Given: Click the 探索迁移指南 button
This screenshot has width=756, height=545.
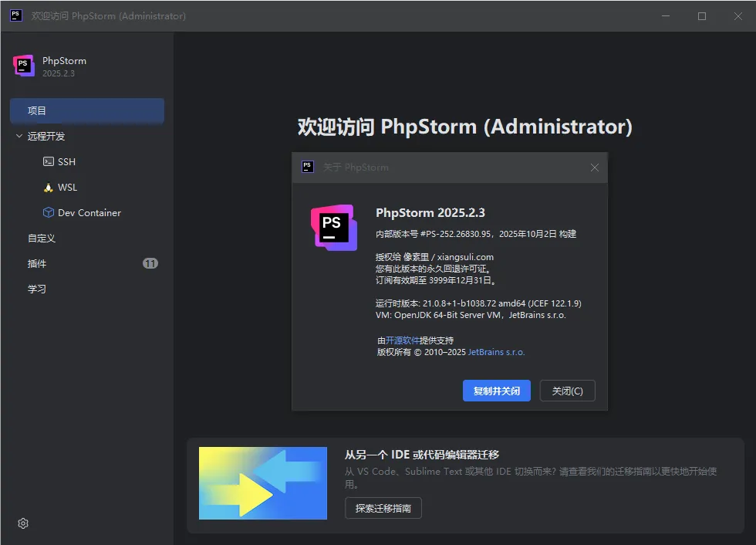Looking at the screenshot, I should tap(383, 508).
